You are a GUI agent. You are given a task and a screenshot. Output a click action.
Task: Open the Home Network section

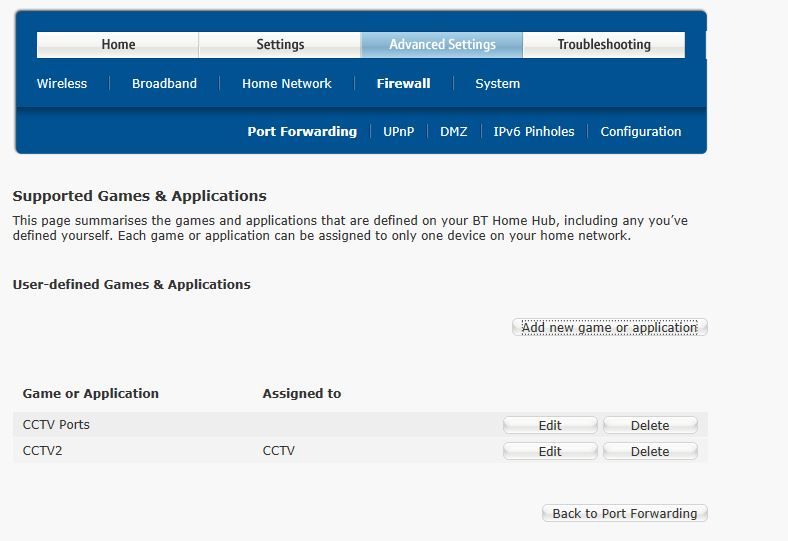pyautogui.click(x=287, y=83)
